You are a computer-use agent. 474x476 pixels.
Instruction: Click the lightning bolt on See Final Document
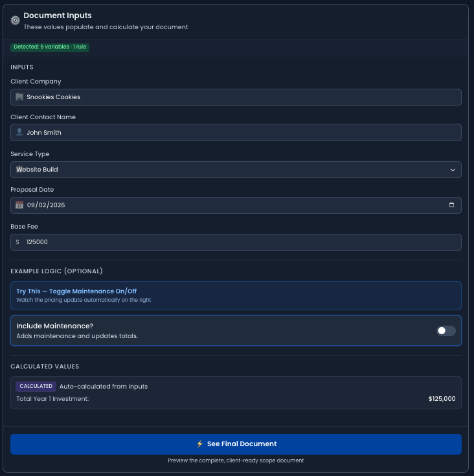click(x=199, y=444)
